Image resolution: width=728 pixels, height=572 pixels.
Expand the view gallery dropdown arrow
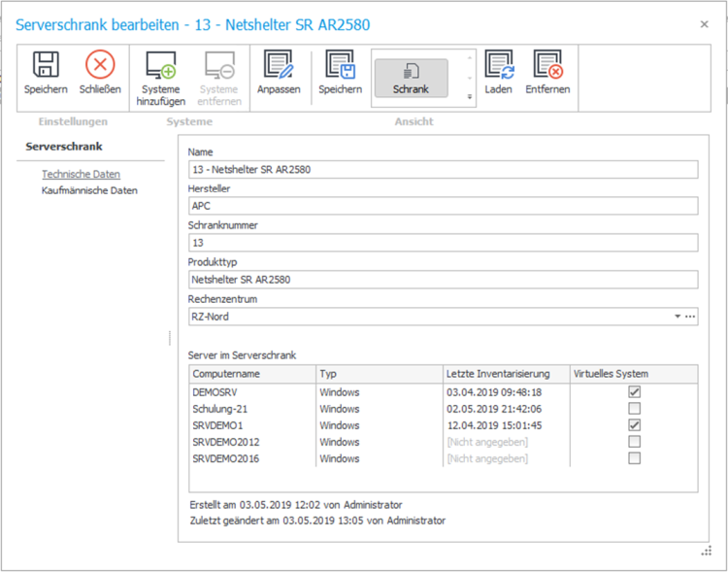coord(470,97)
